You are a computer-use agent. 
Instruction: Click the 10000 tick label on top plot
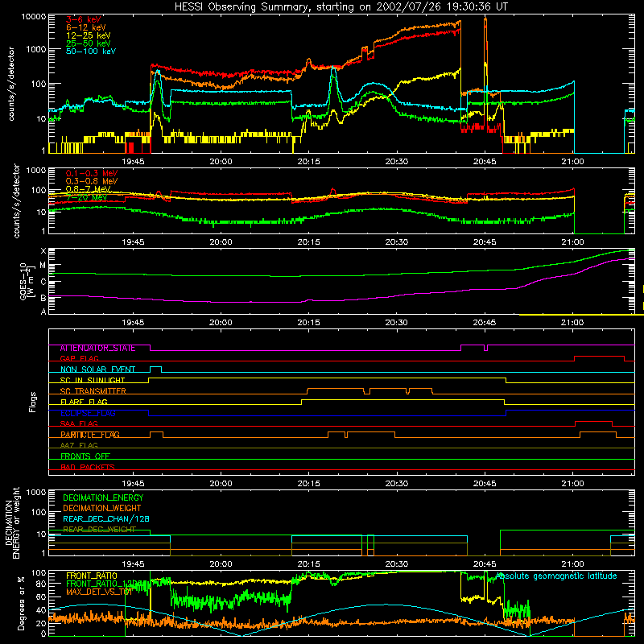tap(33, 17)
